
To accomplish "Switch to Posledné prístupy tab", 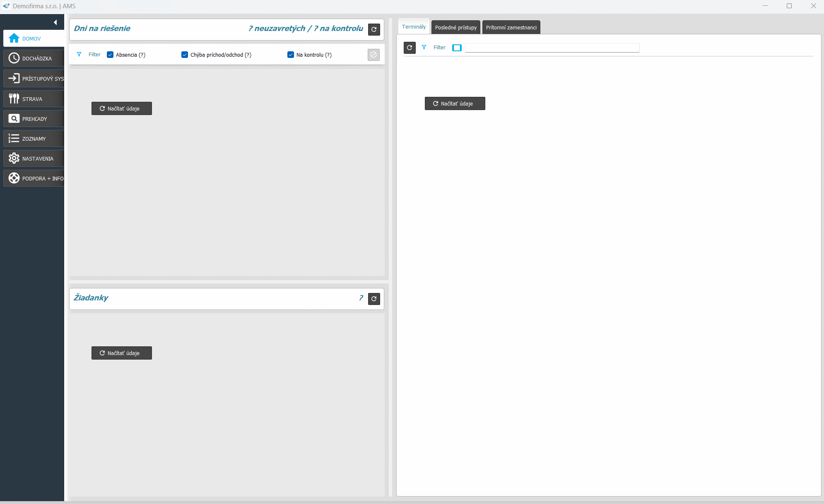I will tap(455, 27).
